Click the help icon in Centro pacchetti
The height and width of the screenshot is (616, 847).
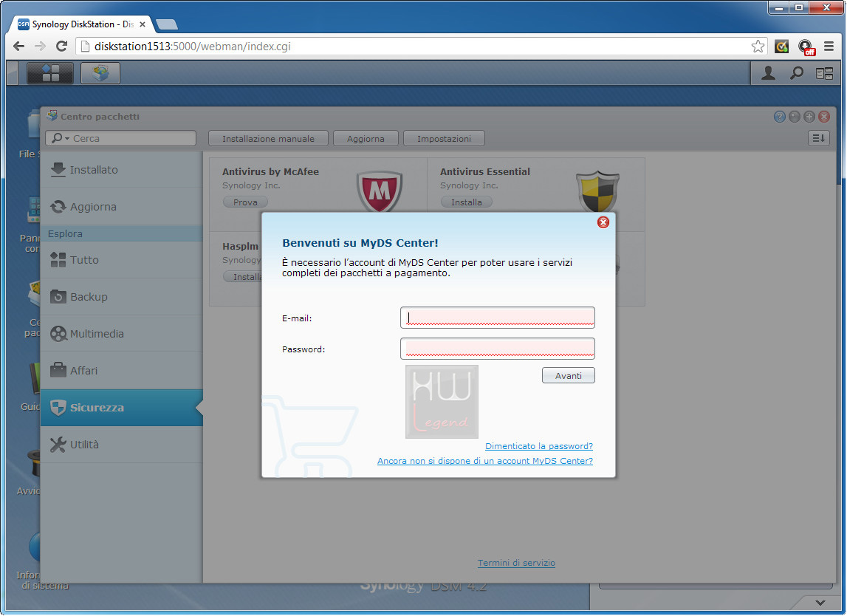[x=780, y=117]
